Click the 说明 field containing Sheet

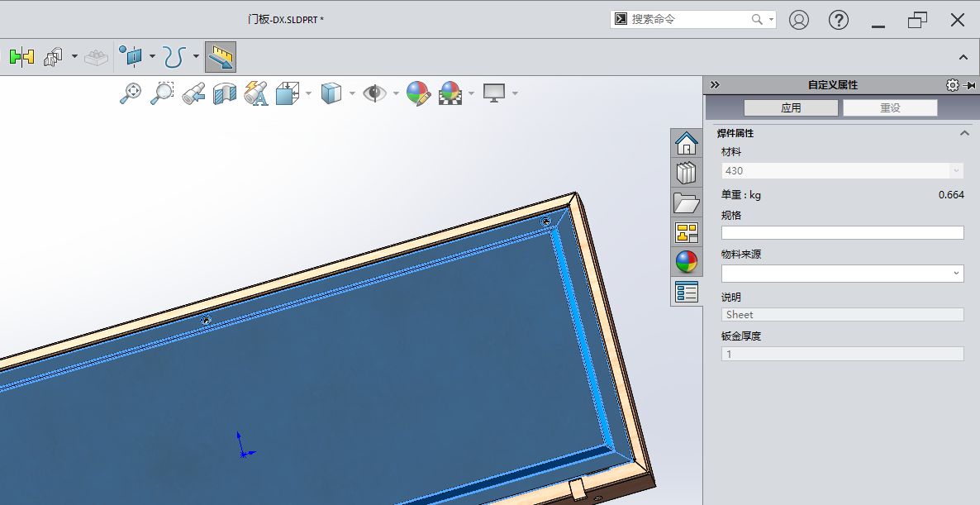point(843,314)
